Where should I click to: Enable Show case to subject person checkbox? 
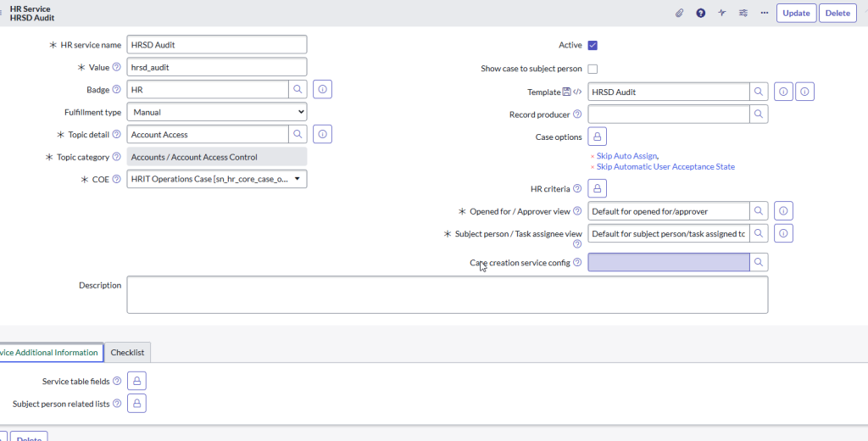(x=593, y=69)
